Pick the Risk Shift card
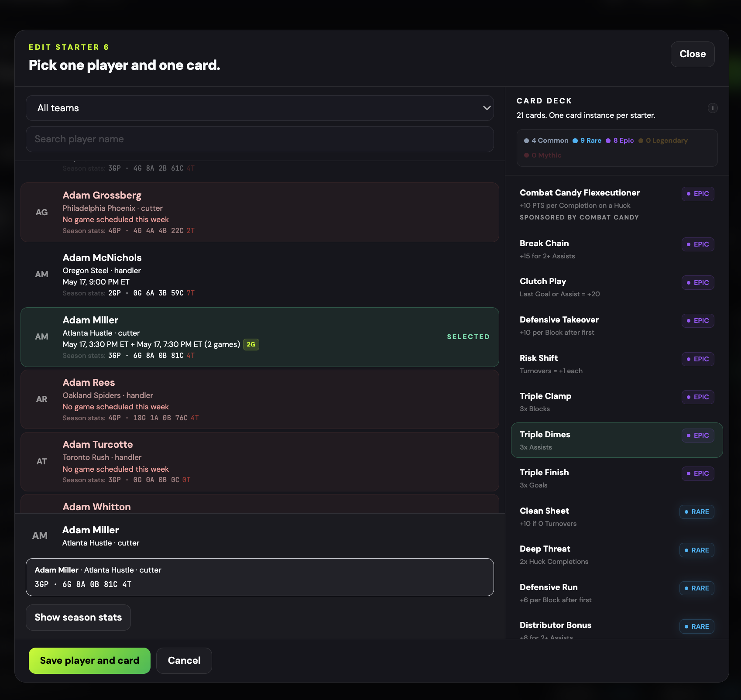The width and height of the screenshot is (741, 700). click(617, 364)
